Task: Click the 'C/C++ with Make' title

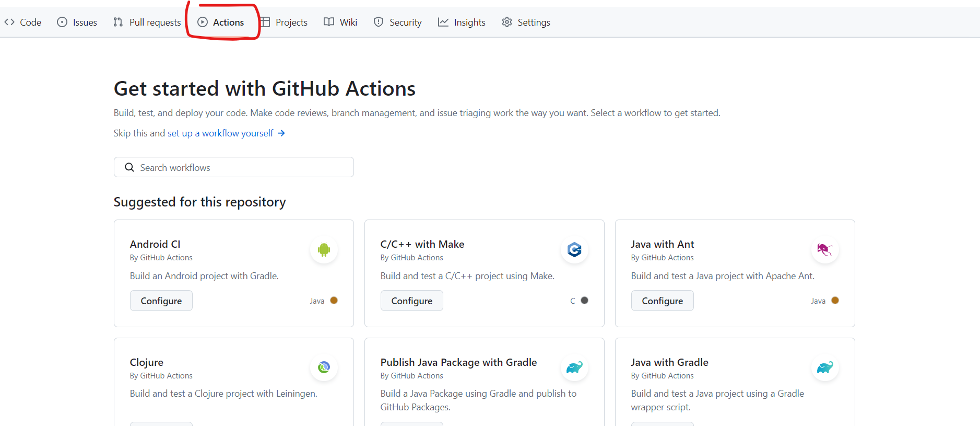Action: pos(422,244)
